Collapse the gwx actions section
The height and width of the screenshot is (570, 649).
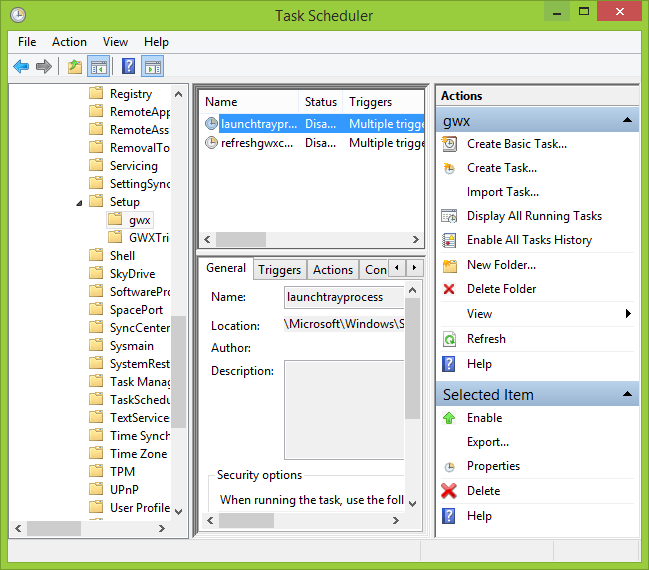coord(627,120)
